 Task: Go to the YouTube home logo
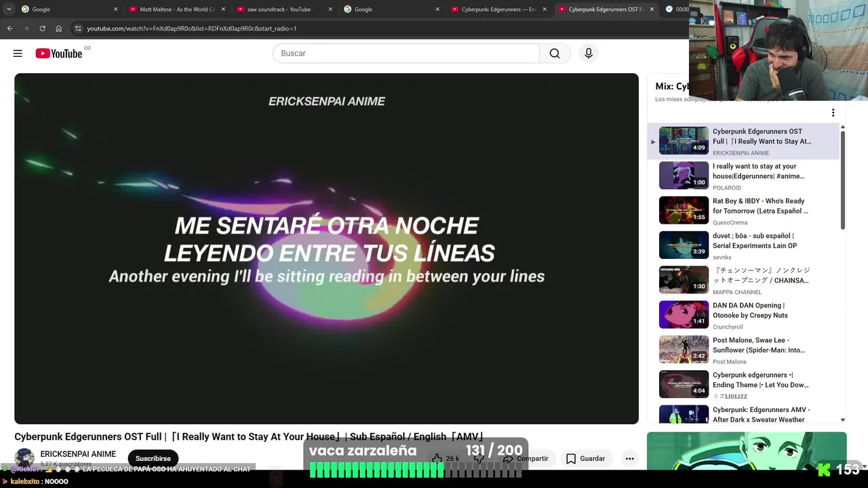point(58,54)
